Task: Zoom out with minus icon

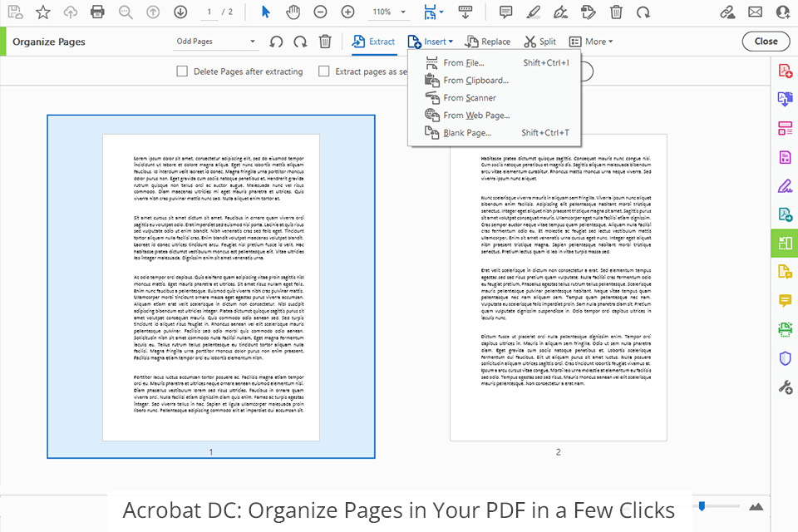Action: [x=320, y=12]
